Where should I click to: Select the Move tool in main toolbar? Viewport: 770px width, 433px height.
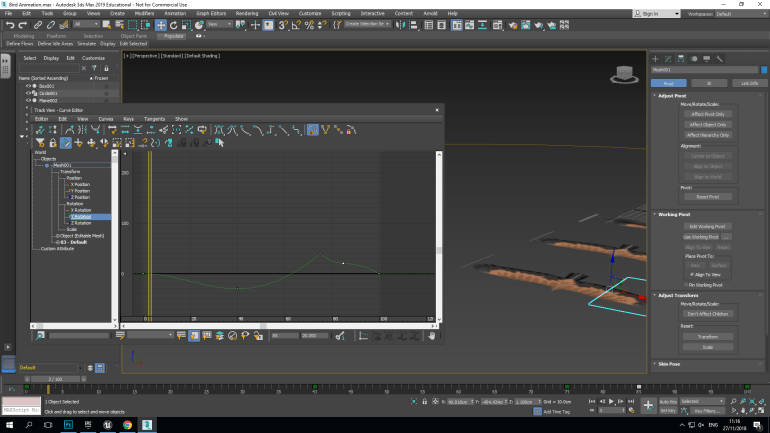161,25
